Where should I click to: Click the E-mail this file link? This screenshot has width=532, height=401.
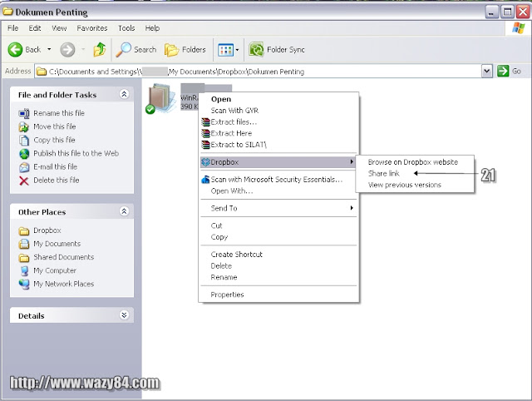pos(56,166)
